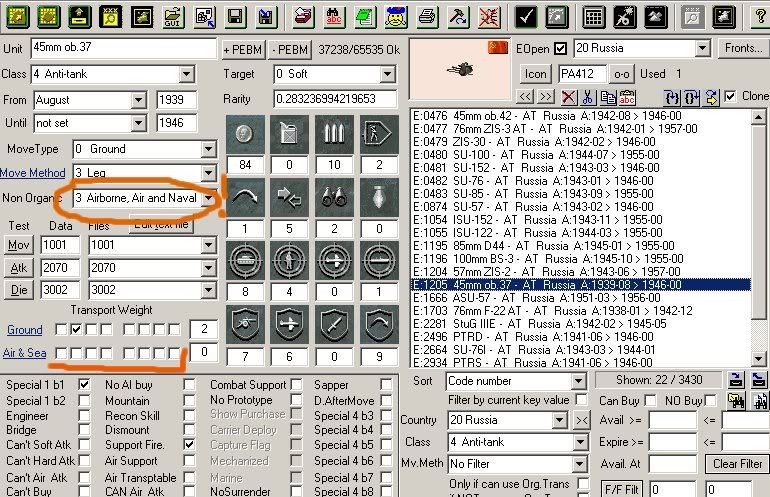The image size is (770, 497).
Task: Click the clipboard abc paste icon
Action: [627, 97]
